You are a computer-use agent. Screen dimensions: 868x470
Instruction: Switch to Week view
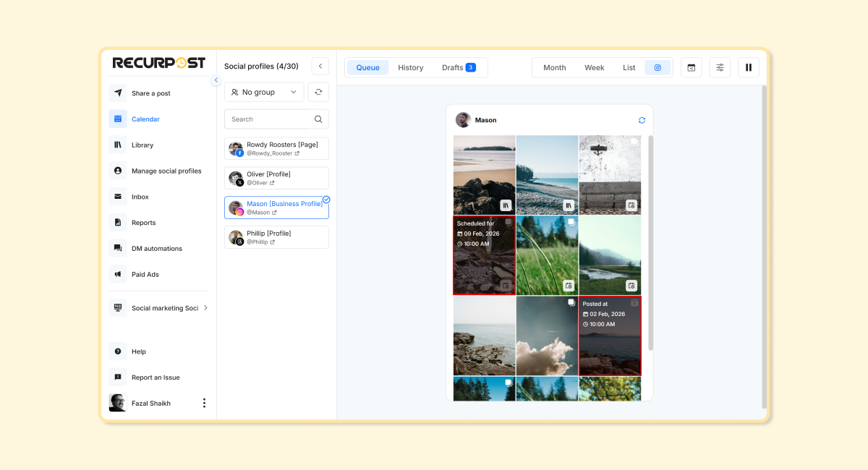[x=594, y=67]
